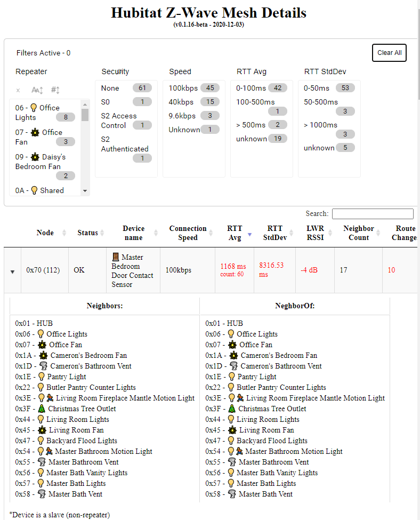Click Living Room Lights bulb in NeighborOf
Viewport: 420px width, 520px height.
point(231,419)
